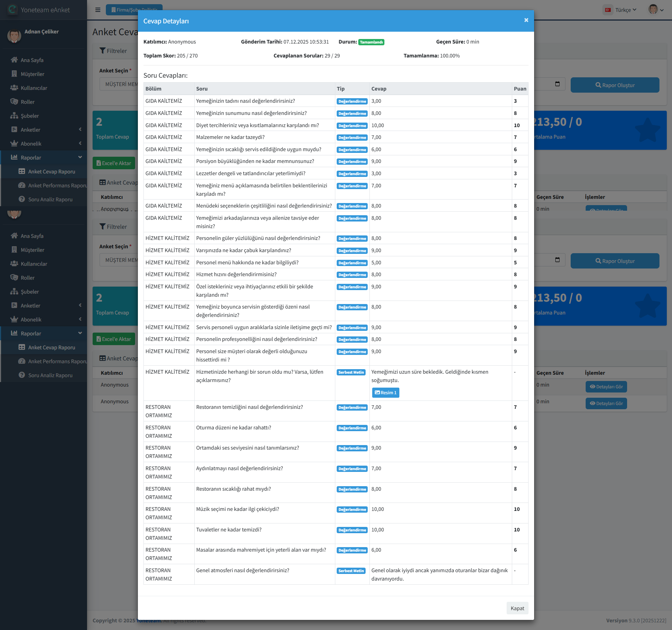Click Rapor Oluştur search button
Viewport: 672px width, 630px height.
click(615, 85)
